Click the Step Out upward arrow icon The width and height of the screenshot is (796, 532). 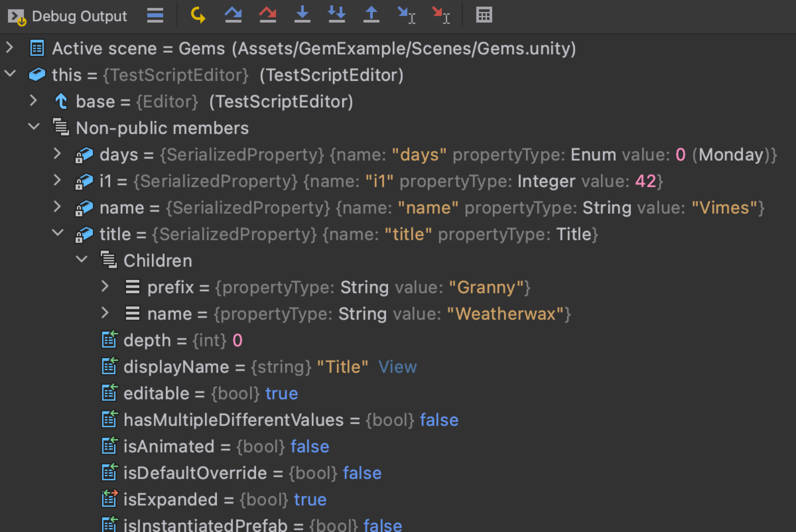click(x=371, y=15)
